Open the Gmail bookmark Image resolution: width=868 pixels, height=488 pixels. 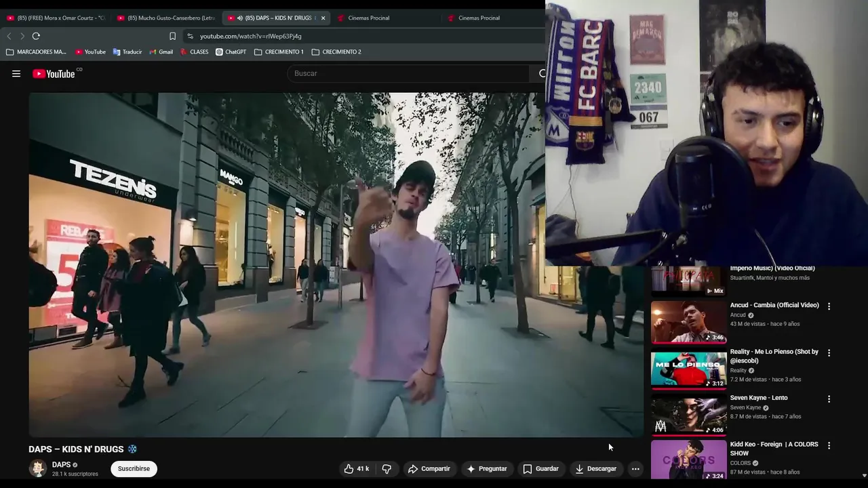click(x=161, y=52)
